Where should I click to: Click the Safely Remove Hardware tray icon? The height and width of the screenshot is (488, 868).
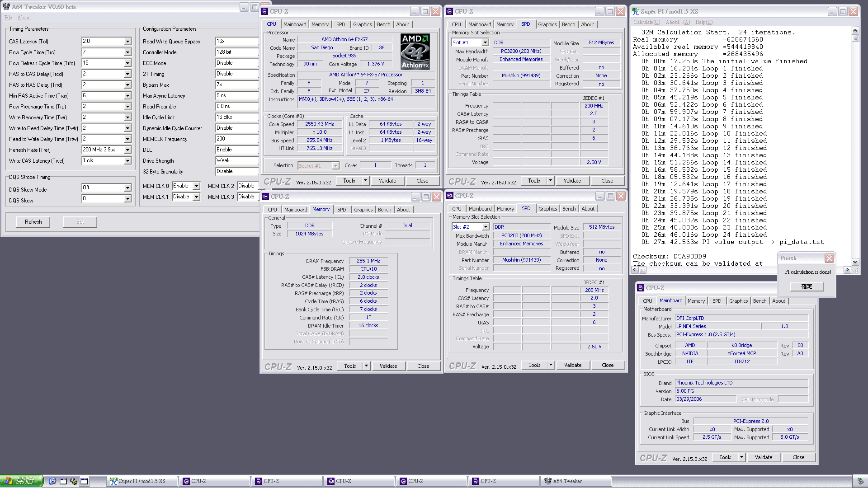tap(860, 481)
